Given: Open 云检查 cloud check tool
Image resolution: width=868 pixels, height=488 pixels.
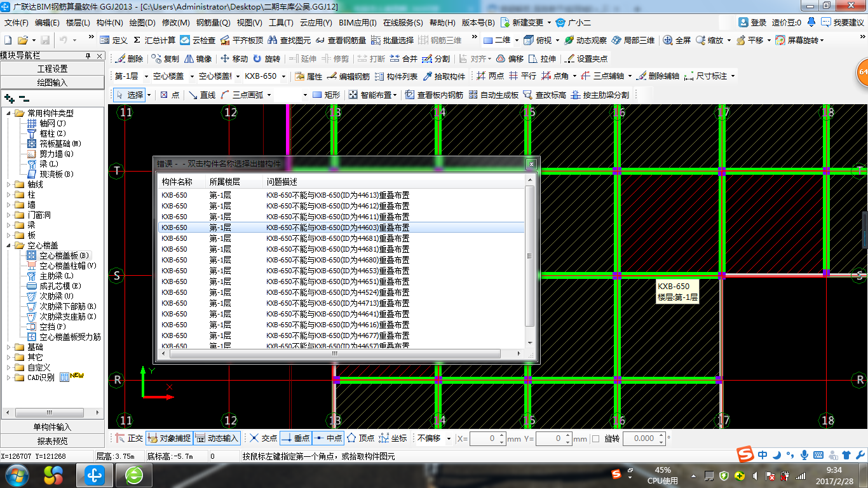Looking at the screenshot, I should [198, 40].
